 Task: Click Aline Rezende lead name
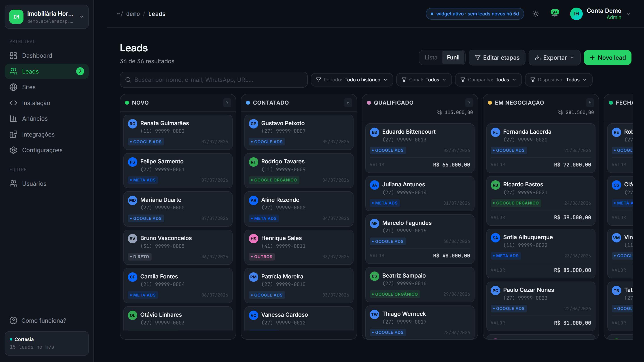tap(280, 200)
